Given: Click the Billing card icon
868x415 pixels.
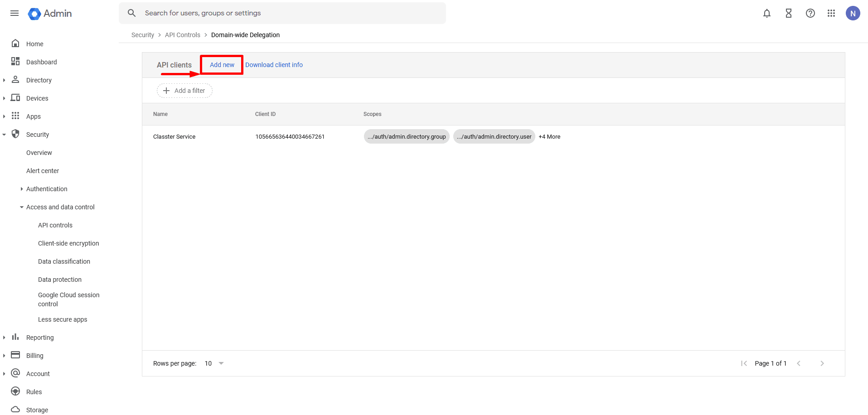Looking at the screenshot, I should (15, 355).
